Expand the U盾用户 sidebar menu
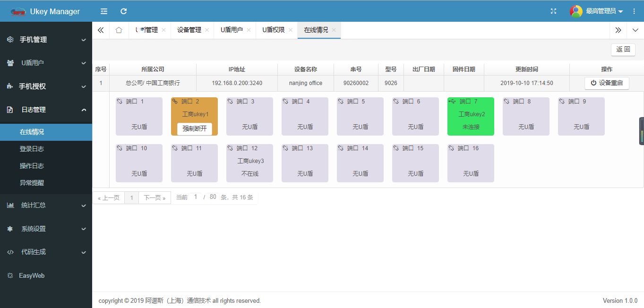Image resolution: width=644 pixels, height=308 pixels. tap(84, 63)
